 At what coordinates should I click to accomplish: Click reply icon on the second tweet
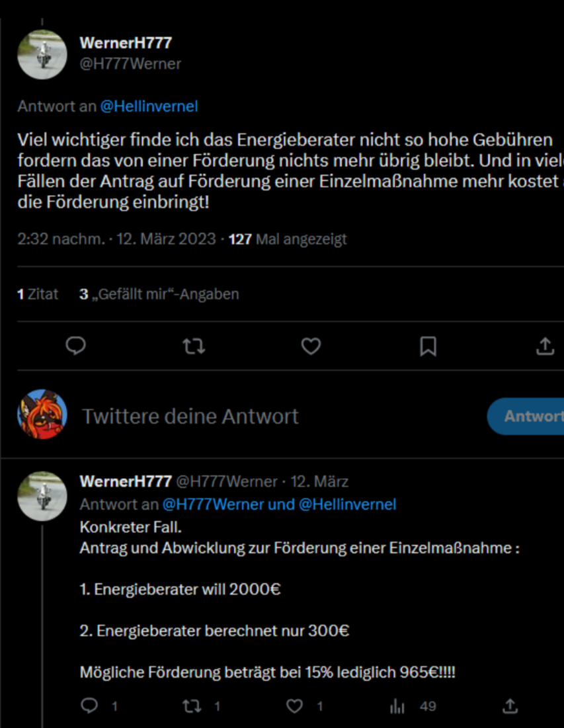(89, 706)
